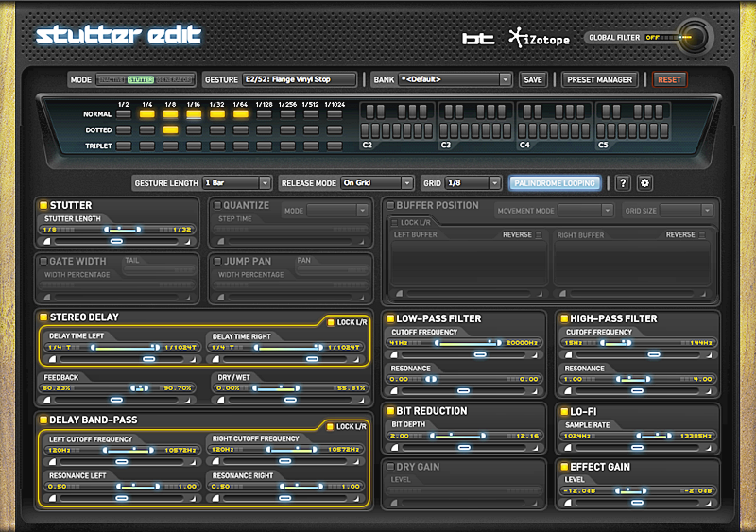Image resolution: width=756 pixels, height=532 pixels.
Task: Disable the Low-Pass Filter module
Action: (390, 318)
